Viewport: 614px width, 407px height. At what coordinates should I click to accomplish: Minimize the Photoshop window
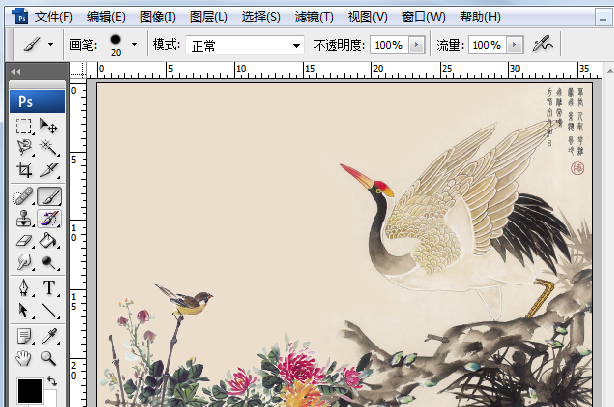pyautogui.click(x=603, y=18)
